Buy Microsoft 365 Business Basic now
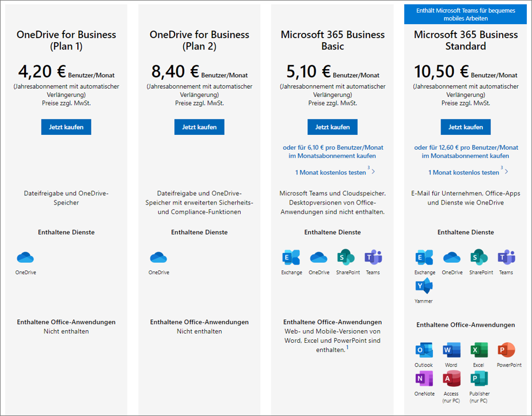The image size is (532, 416). pyautogui.click(x=332, y=127)
